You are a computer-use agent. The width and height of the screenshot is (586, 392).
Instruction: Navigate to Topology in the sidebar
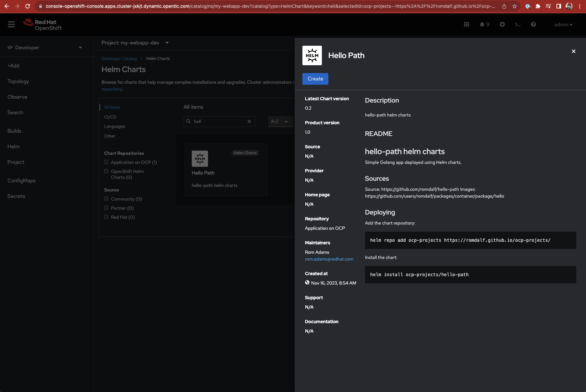(x=18, y=81)
